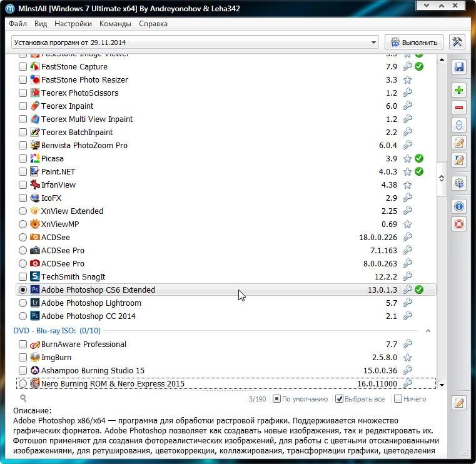
Task: Open the Команды menu
Action: point(115,24)
